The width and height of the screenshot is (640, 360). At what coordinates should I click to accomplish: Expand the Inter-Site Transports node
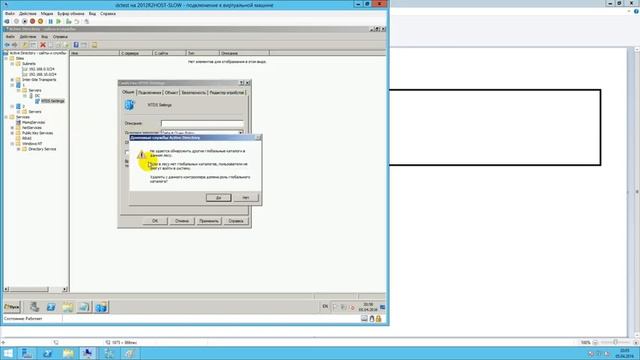point(12,80)
